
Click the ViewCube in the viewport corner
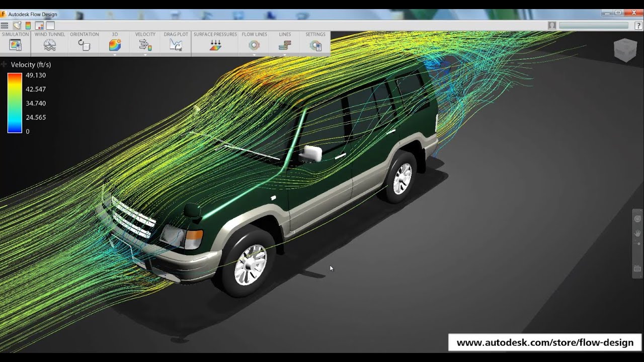click(625, 50)
